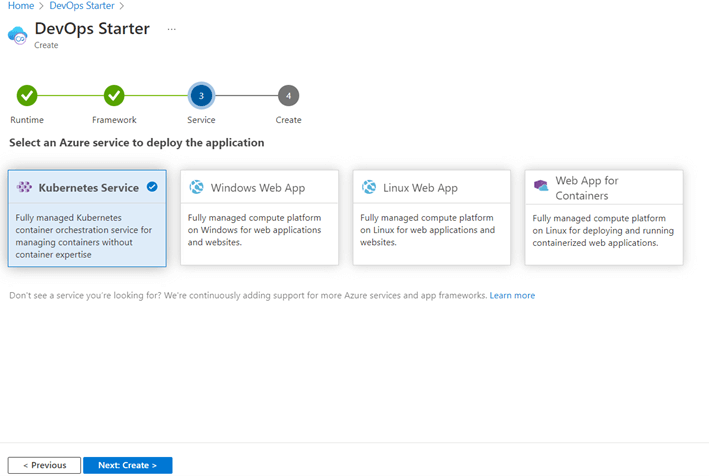The image size is (709, 476).
Task: Click the Runtime step checkmark circle
Action: [27, 95]
